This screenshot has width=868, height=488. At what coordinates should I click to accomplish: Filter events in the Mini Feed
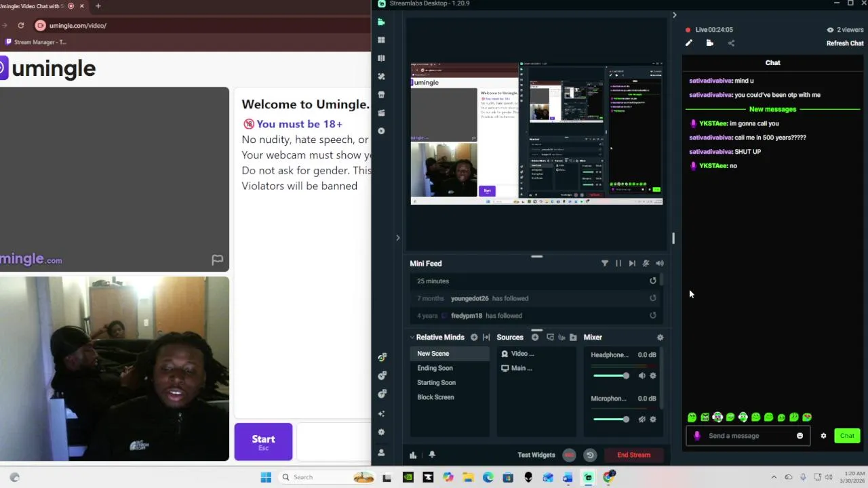(x=605, y=263)
